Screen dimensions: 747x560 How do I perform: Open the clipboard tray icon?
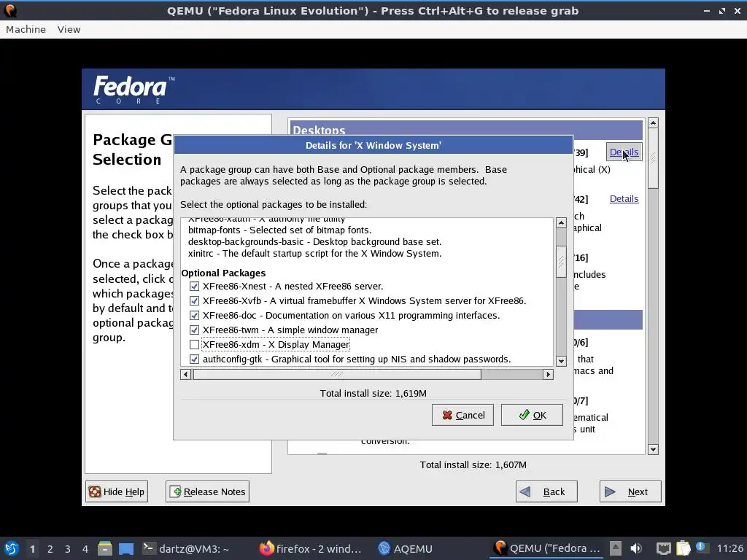tap(683, 548)
